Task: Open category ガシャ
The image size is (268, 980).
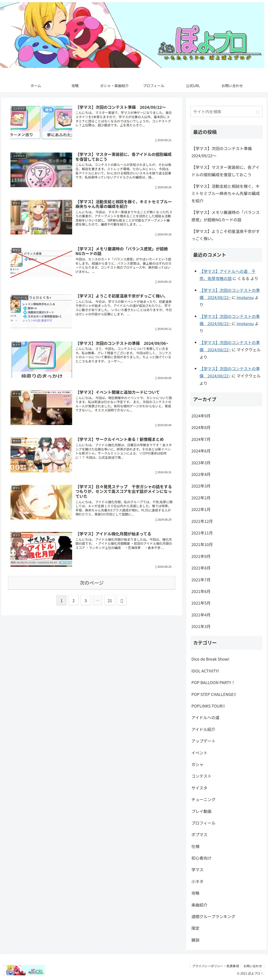Action: coord(197,764)
